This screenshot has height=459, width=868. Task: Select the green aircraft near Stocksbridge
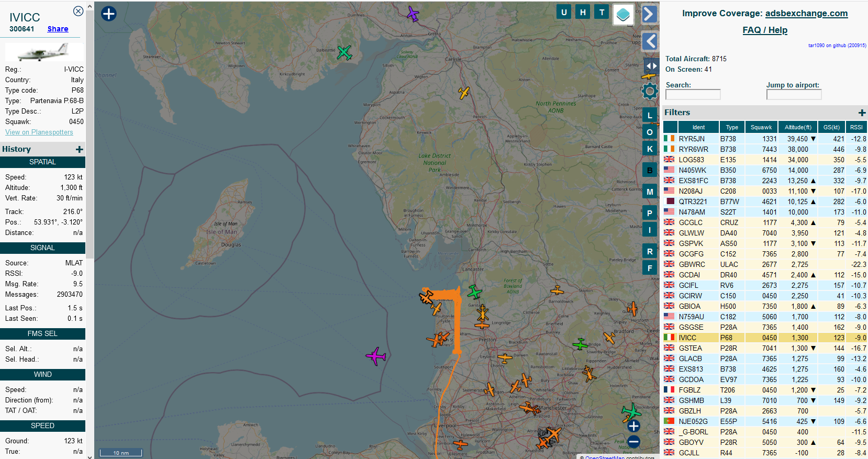coord(631,412)
